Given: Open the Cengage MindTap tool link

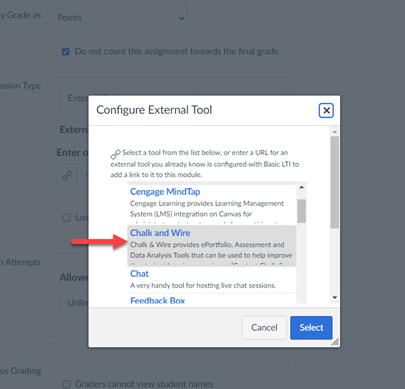Looking at the screenshot, I should pyautogui.click(x=165, y=192).
